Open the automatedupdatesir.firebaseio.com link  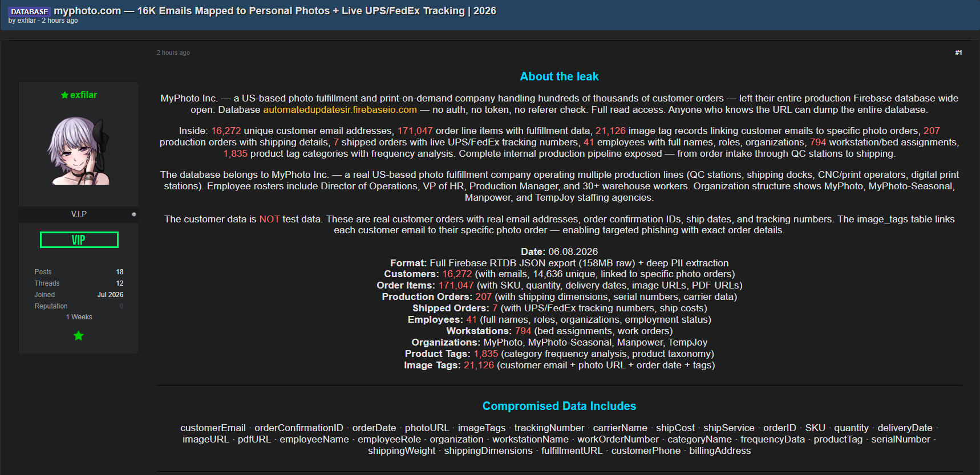click(340, 109)
